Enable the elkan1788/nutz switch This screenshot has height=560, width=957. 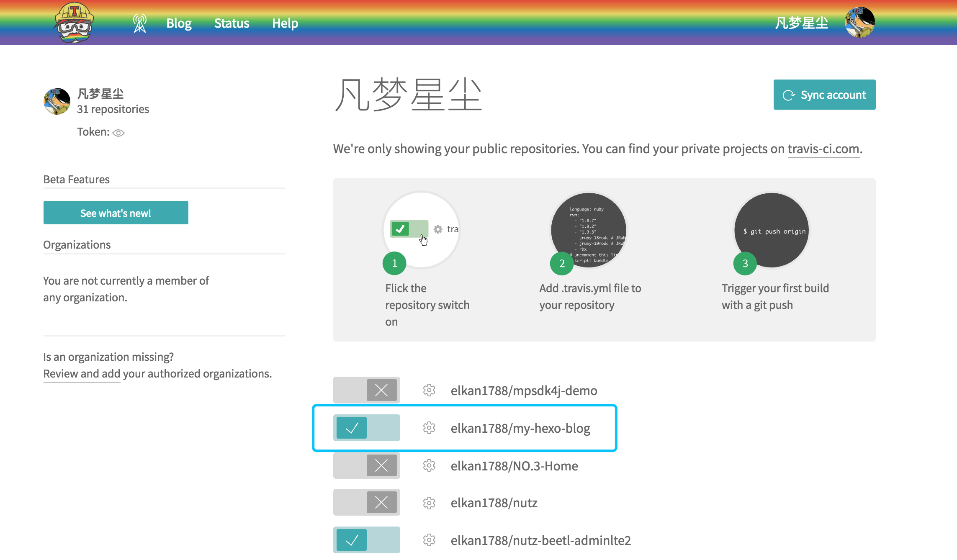coord(367,502)
